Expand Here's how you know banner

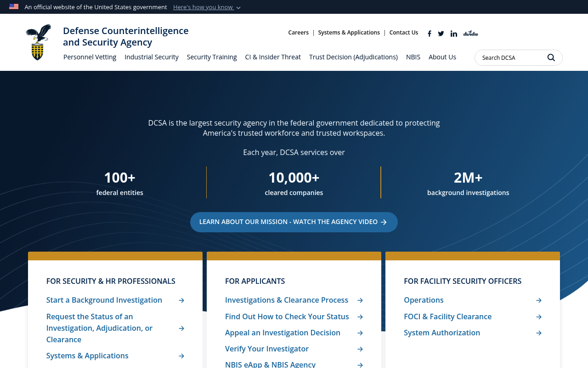click(207, 7)
